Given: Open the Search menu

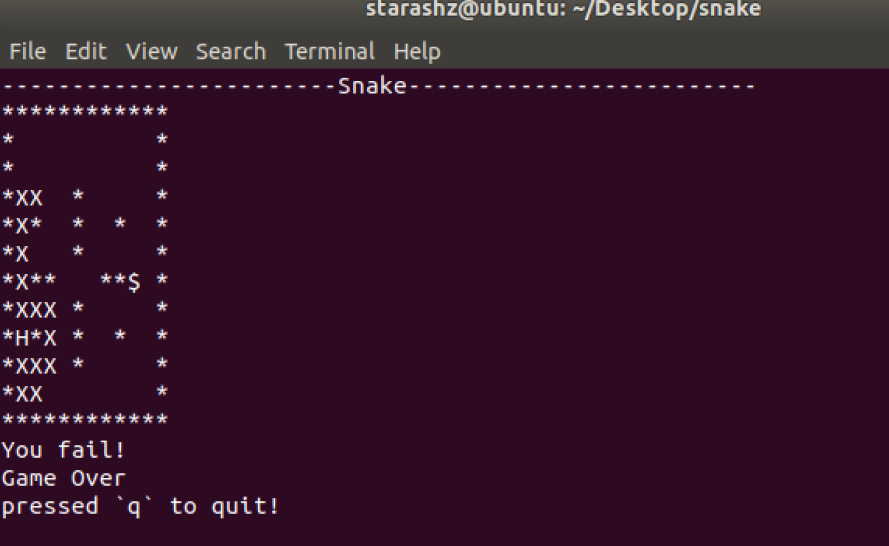Looking at the screenshot, I should click(x=231, y=52).
